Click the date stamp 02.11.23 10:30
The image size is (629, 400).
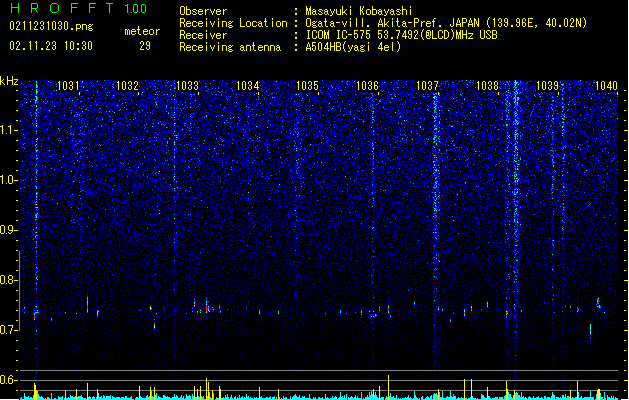[x=51, y=46]
